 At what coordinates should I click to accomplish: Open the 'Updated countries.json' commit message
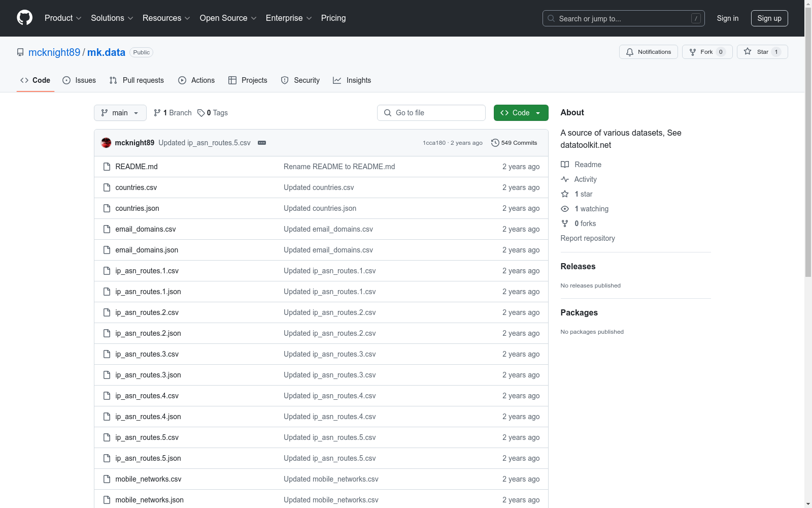pyautogui.click(x=320, y=208)
